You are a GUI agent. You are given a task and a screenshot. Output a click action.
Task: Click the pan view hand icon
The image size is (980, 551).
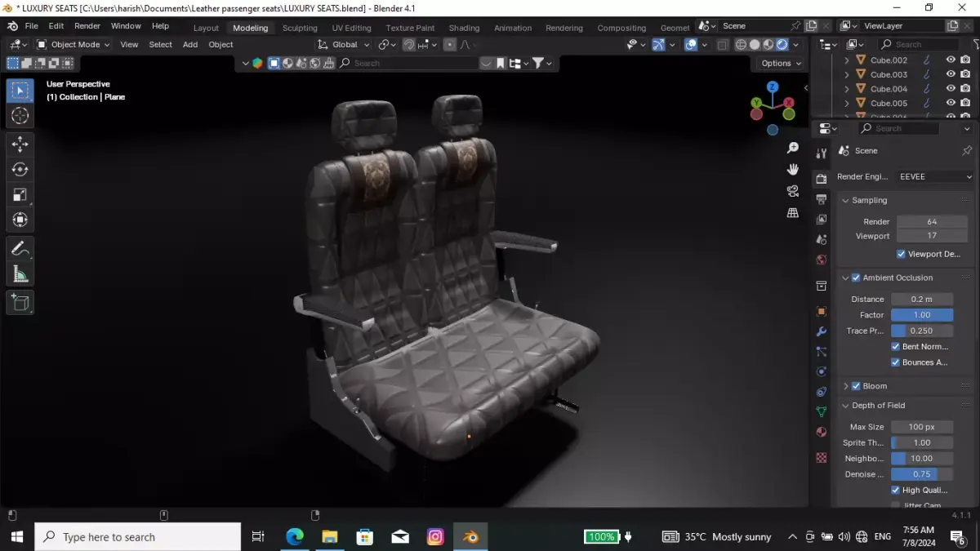coord(792,169)
